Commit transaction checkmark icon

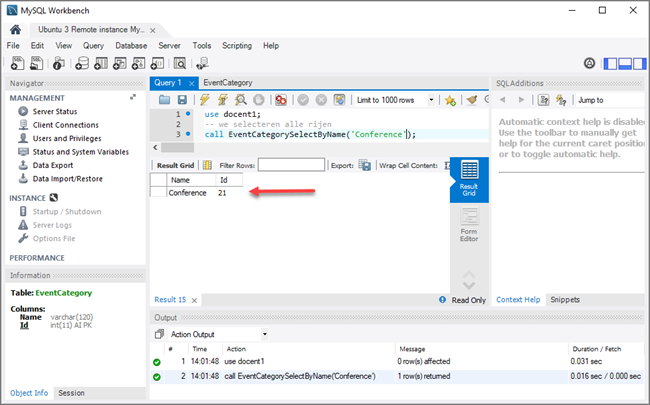pos(303,99)
